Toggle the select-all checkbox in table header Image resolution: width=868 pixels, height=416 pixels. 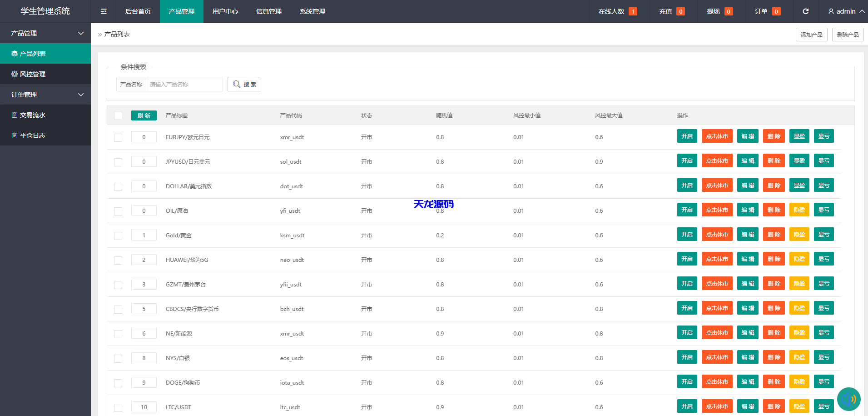[x=118, y=115]
